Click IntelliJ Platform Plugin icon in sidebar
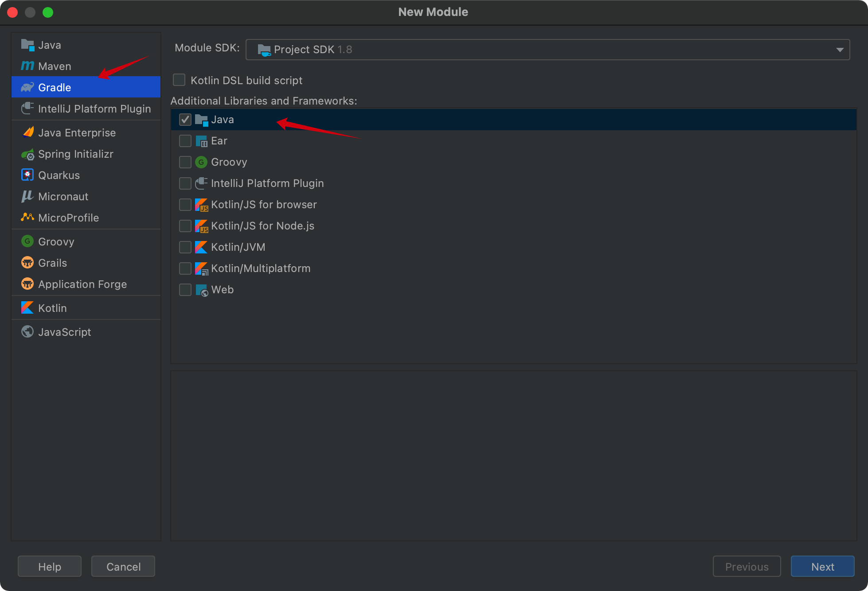Image resolution: width=868 pixels, height=591 pixels. [27, 109]
